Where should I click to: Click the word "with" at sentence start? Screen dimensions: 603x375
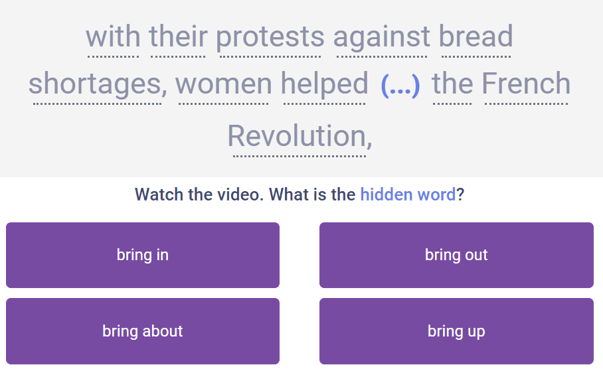[x=113, y=37]
